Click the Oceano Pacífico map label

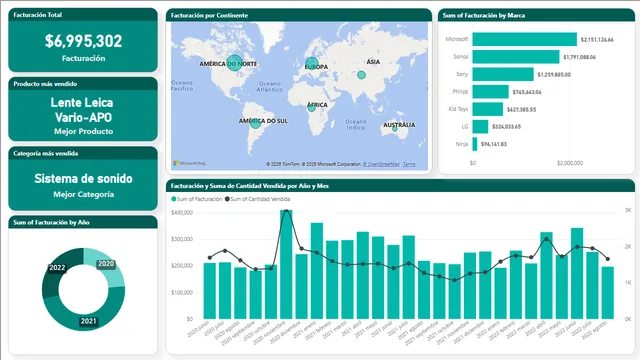182,85
